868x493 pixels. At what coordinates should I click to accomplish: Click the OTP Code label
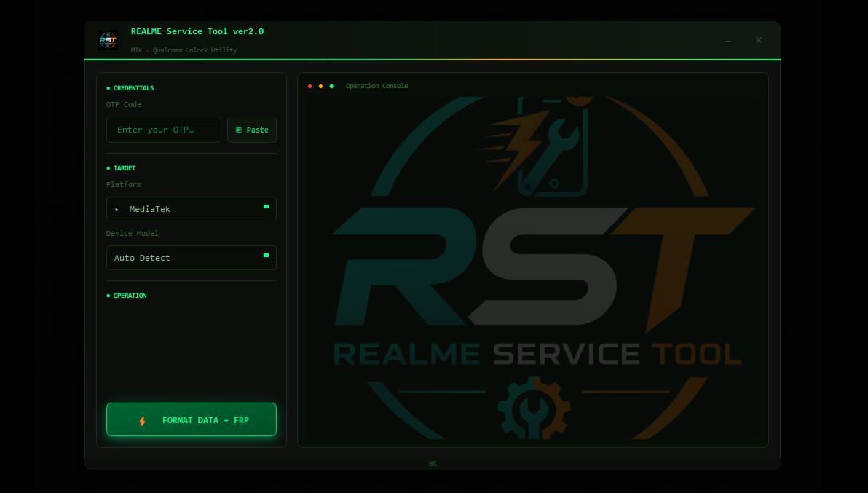(x=124, y=105)
